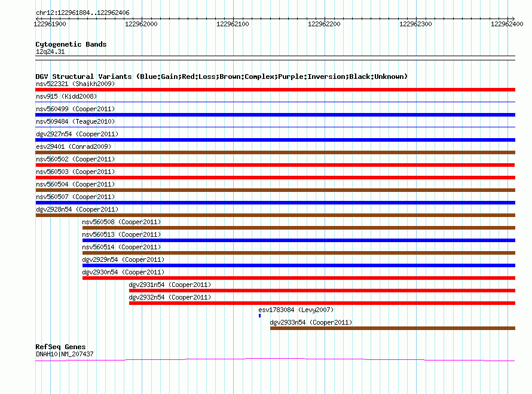The height and width of the screenshot is (394, 532).
Task: Click the nsv560507 (Cooper2011) blue bar
Action: tap(275, 203)
